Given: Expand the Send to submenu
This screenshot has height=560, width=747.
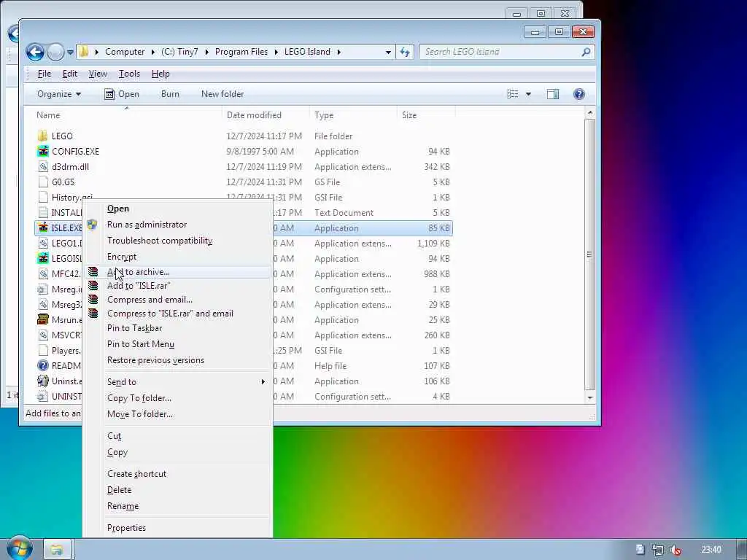Looking at the screenshot, I should (x=178, y=382).
